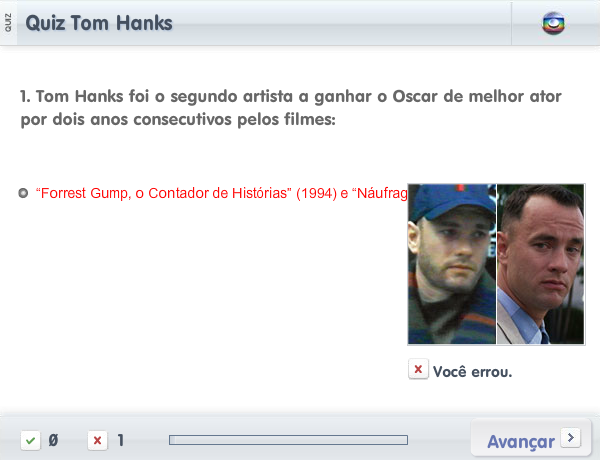Click the vertical QUIZ label tab
This screenshot has height=460, width=600.
point(8,23)
